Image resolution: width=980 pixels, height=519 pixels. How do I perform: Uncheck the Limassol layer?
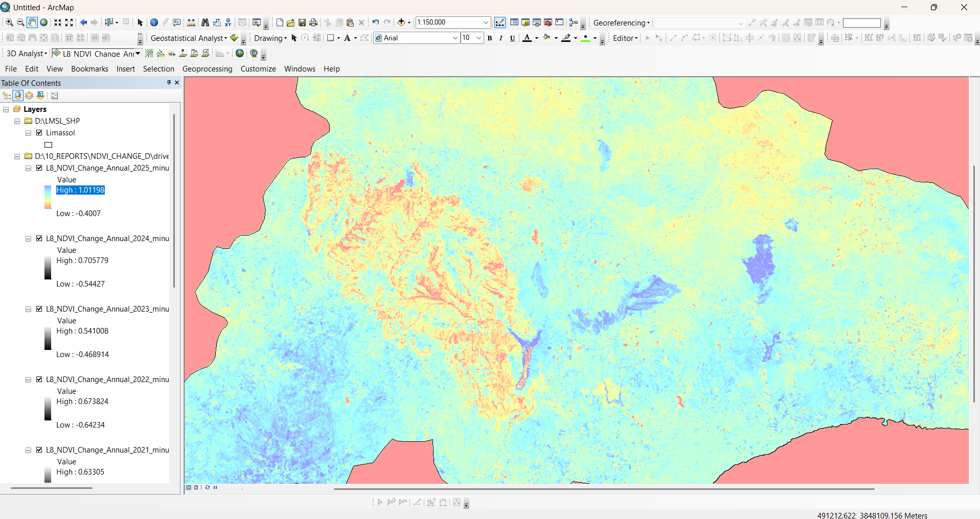click(x=39, y=133)
